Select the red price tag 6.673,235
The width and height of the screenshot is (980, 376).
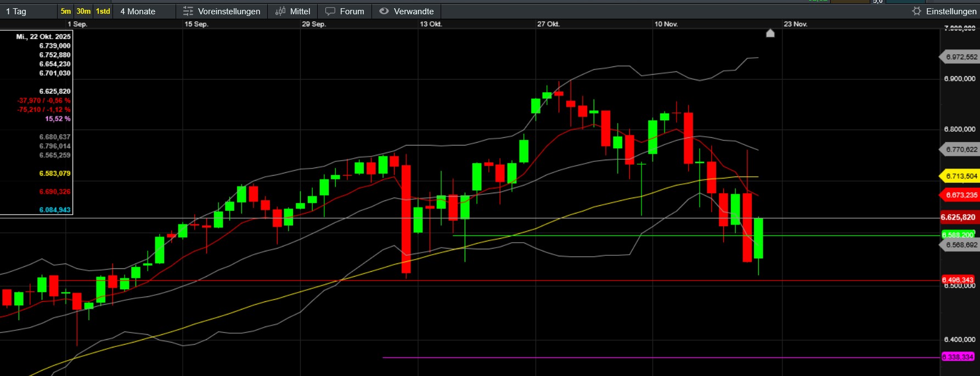click(x=961, y=195)
